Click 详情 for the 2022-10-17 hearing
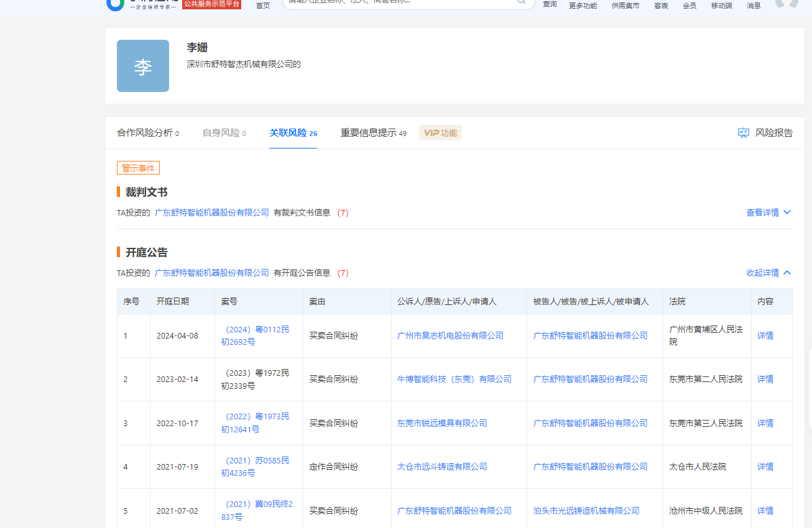812x528 pixels. [x=765, y=423]
